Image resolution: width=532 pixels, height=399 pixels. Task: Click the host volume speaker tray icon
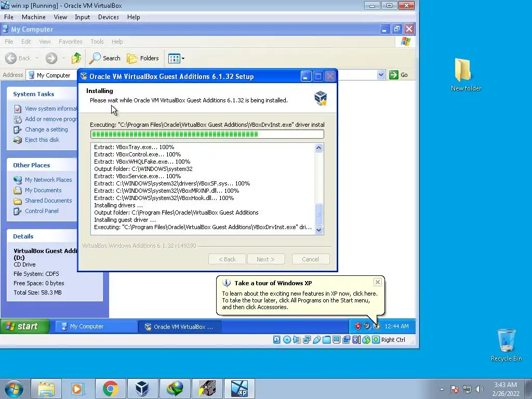480,389
